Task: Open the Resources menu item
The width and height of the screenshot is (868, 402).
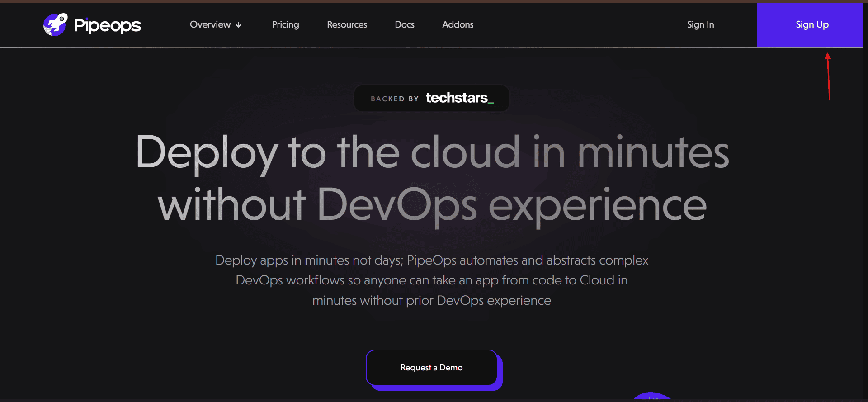Action: [x=347, y=24]
